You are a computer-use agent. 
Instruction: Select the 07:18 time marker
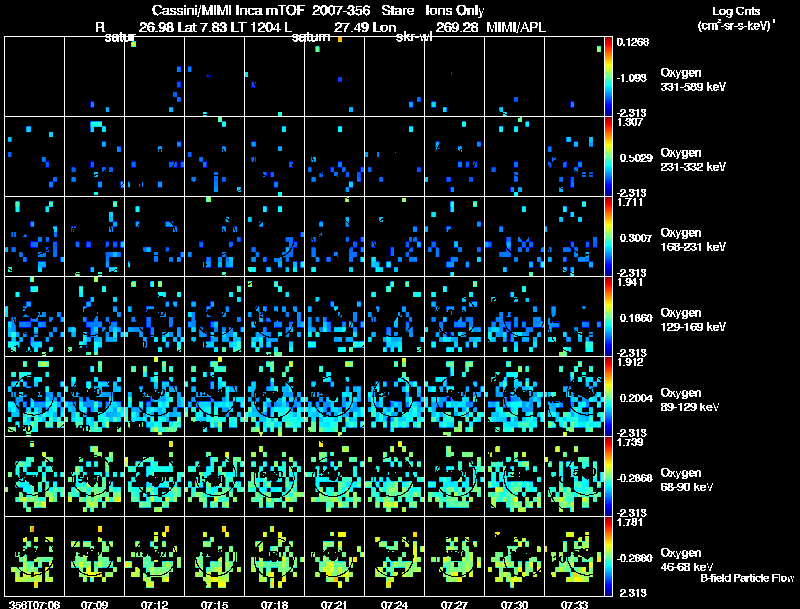point(274,604)
